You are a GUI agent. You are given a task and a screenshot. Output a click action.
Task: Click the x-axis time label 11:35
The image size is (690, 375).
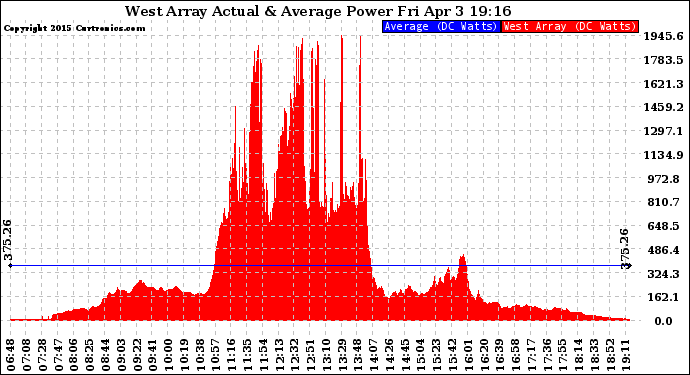247,355
